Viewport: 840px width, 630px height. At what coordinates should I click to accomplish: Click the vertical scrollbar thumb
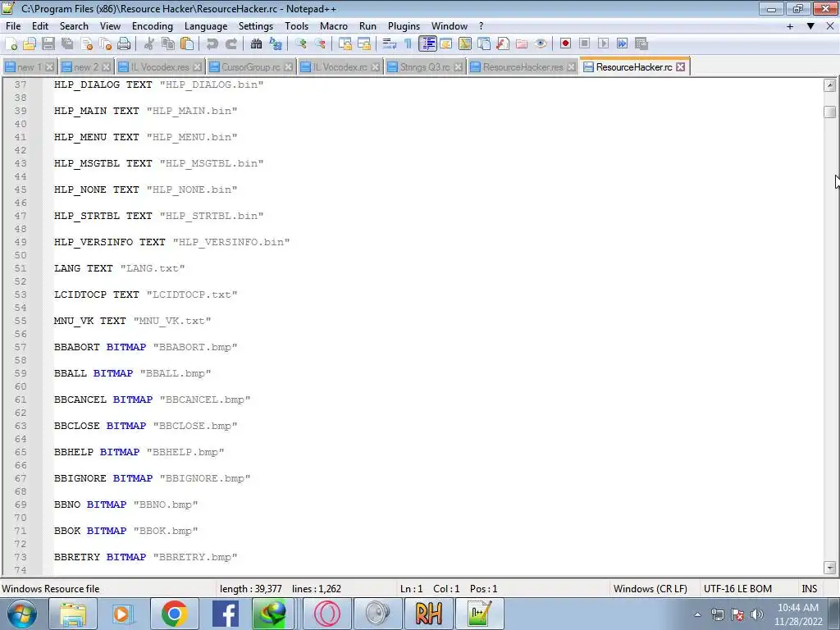[x=830, y=112]
